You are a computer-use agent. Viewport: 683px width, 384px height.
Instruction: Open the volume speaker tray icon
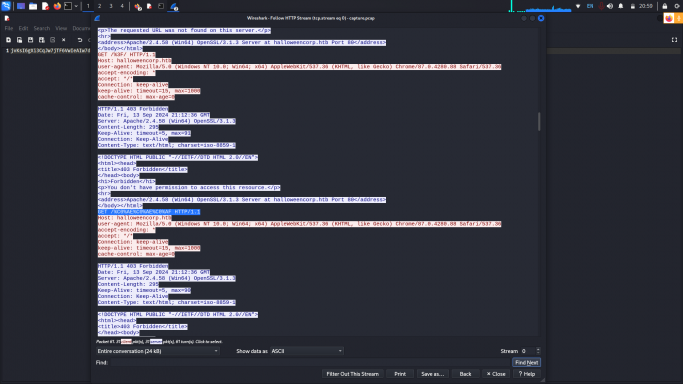tap(610, 6)
